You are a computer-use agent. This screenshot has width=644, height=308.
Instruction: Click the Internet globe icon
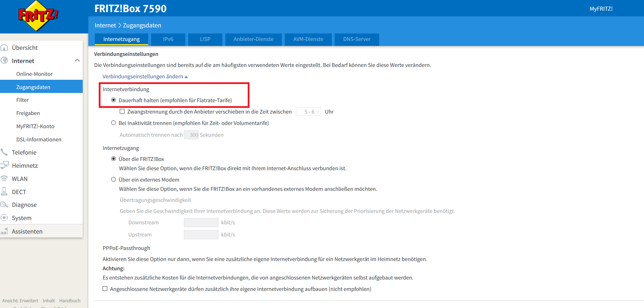click(x=4, y=61)
